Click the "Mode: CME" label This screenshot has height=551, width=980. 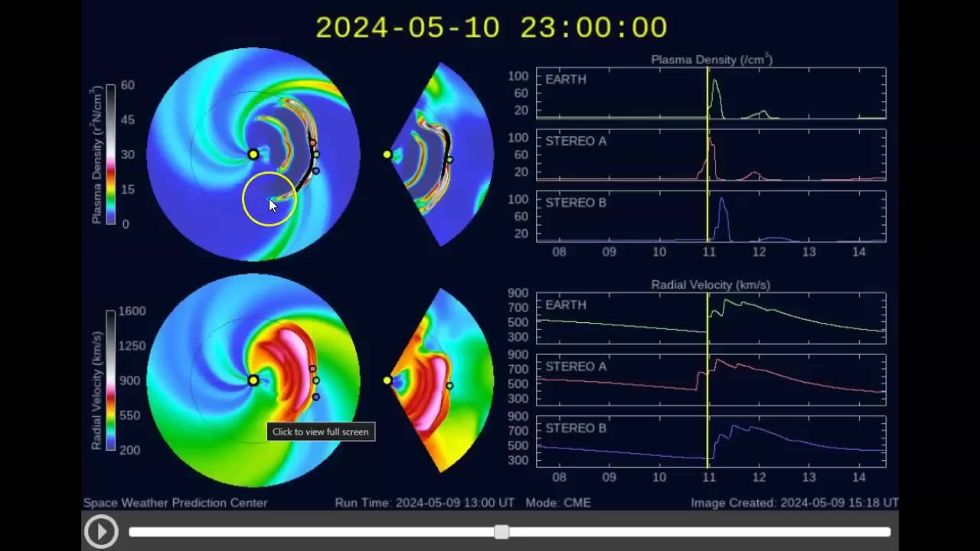(558, 503)
